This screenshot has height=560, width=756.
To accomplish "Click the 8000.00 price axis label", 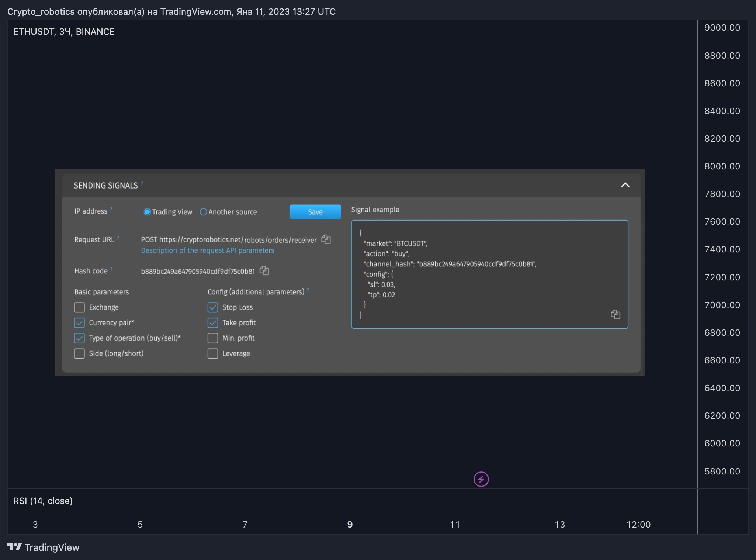I will pos(722,166).
